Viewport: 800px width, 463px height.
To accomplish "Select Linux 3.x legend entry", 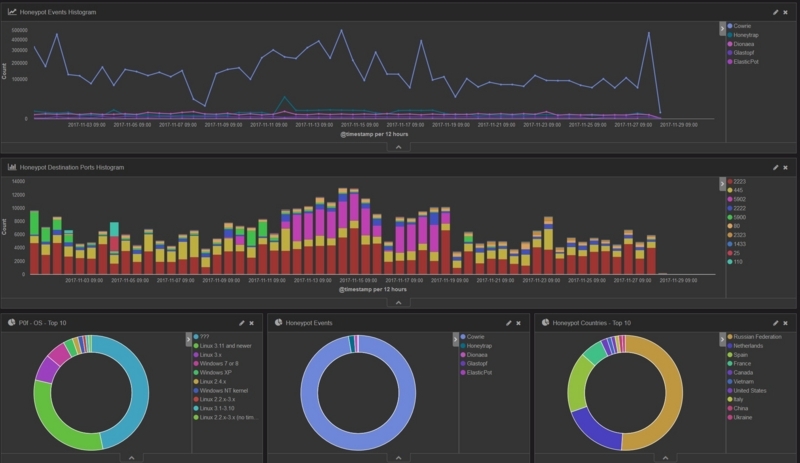I will 210,355.
